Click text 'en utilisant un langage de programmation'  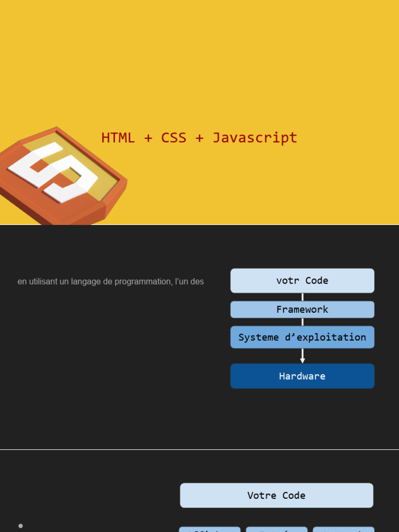pos(95,282)
